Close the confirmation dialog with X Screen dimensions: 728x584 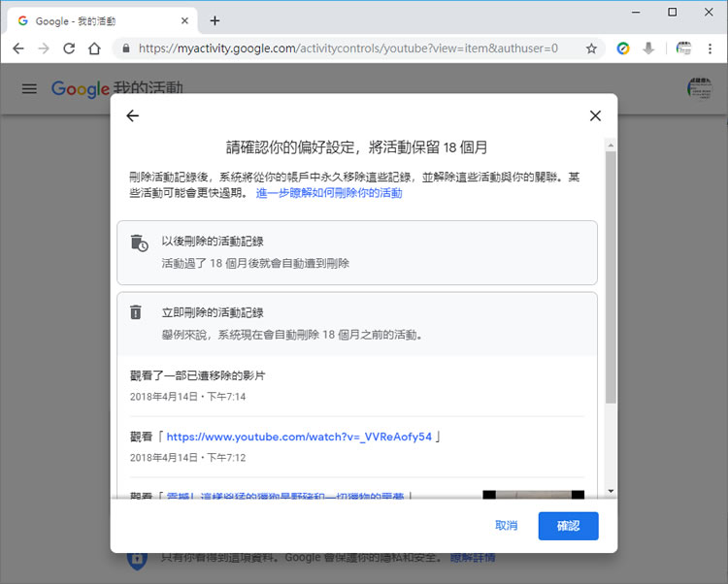[595, 115]
